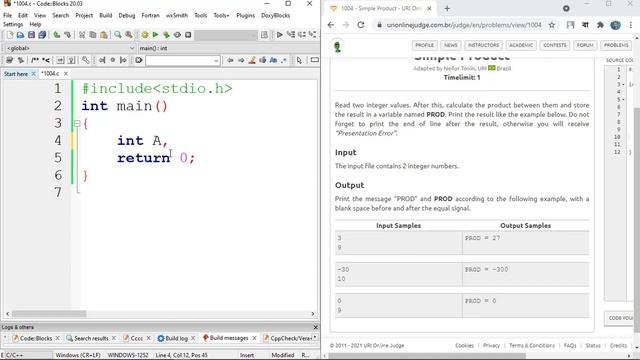
Task: Switch to the Start here tab
Action: [x=16, y=74]
